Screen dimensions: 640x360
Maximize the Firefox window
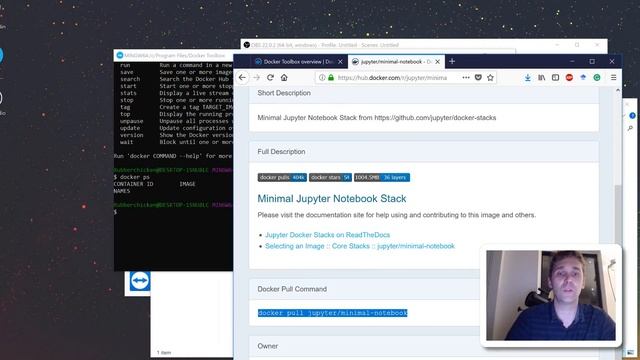592,62
